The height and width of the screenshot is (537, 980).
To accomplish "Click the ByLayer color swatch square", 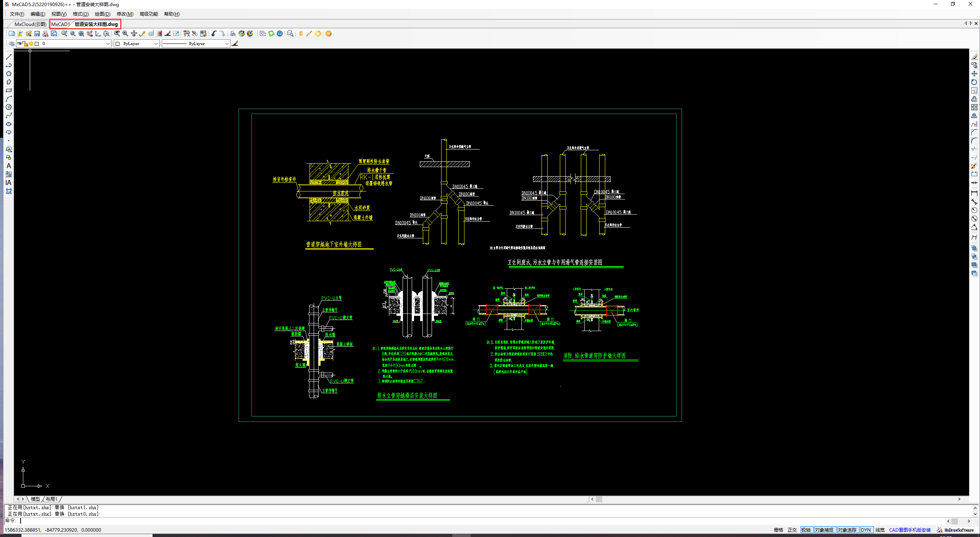I will 118,43.
